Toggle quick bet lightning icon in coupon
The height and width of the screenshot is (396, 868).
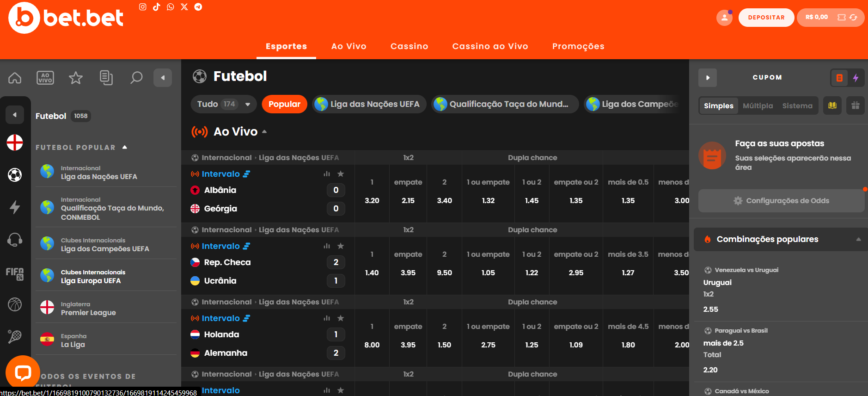click(856, 78)
